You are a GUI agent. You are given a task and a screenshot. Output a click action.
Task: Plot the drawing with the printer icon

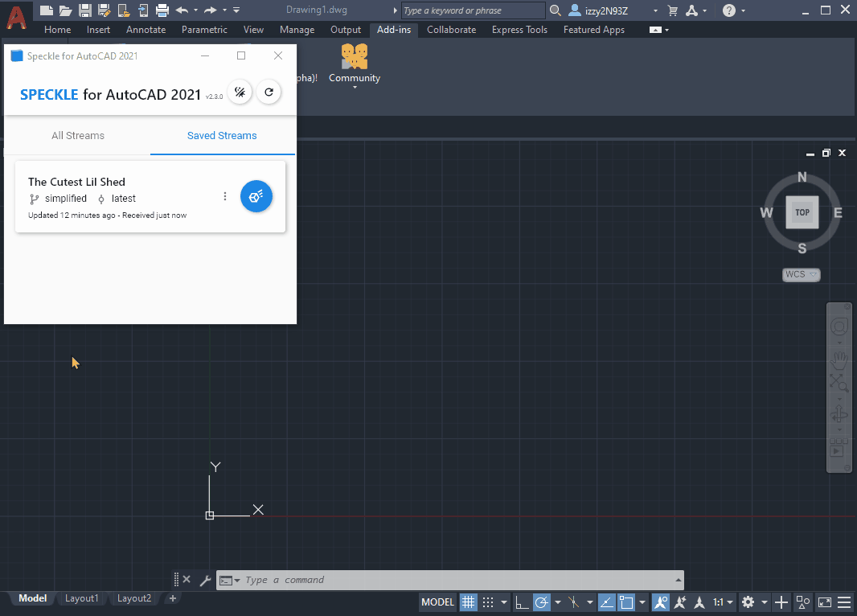click(x=162, y=10)
